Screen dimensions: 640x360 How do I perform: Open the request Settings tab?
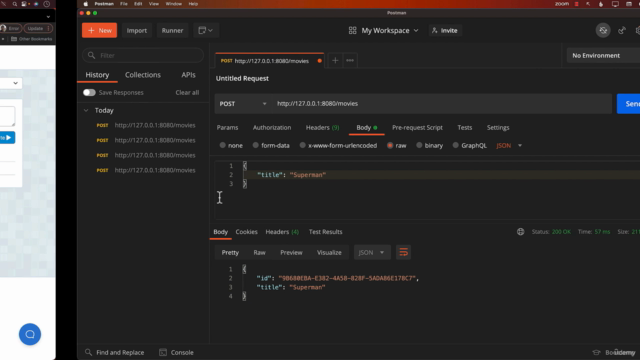(x=498, y=127)
